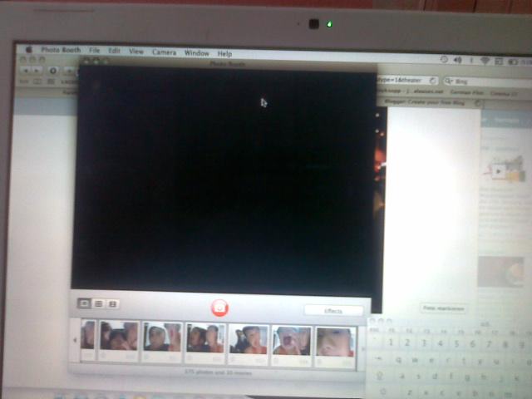Open the Effects panel in Photo Booth
The image size is (532, 399).
[333, 311]
